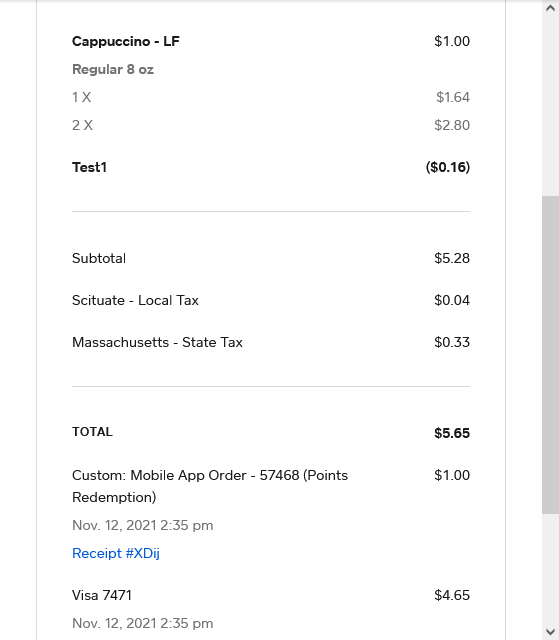Open the Receipt #XDij link
The width and height of the screenshot is (559, 640).
click(115, 553)
